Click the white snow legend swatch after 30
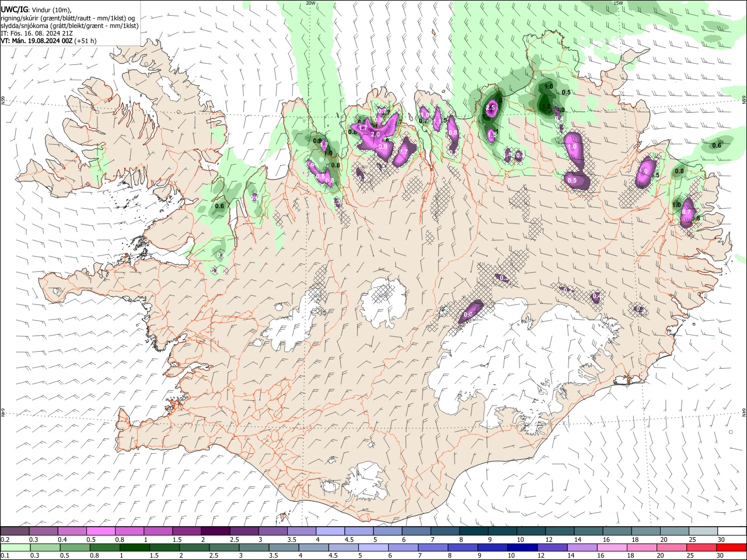Viewport: 747px width, 560px height. click(732, 531)
